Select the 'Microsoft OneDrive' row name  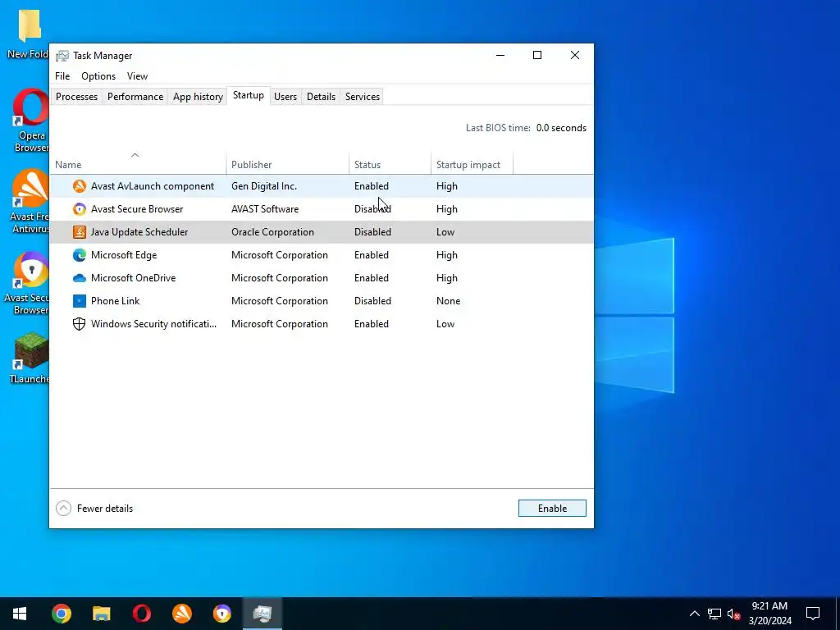click(x=133, y=278)
